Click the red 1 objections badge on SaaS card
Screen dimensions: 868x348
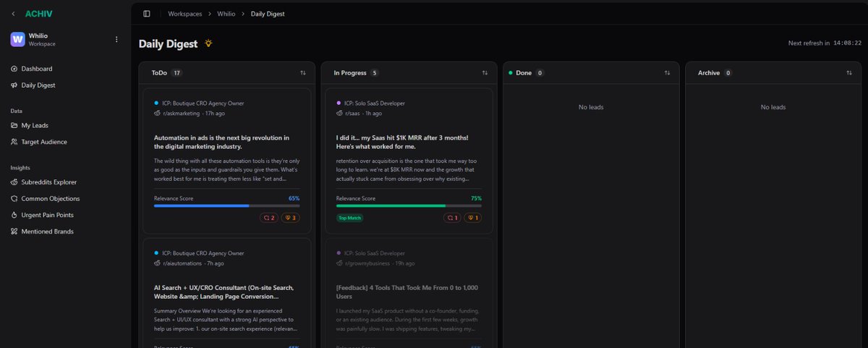point(451,218)
